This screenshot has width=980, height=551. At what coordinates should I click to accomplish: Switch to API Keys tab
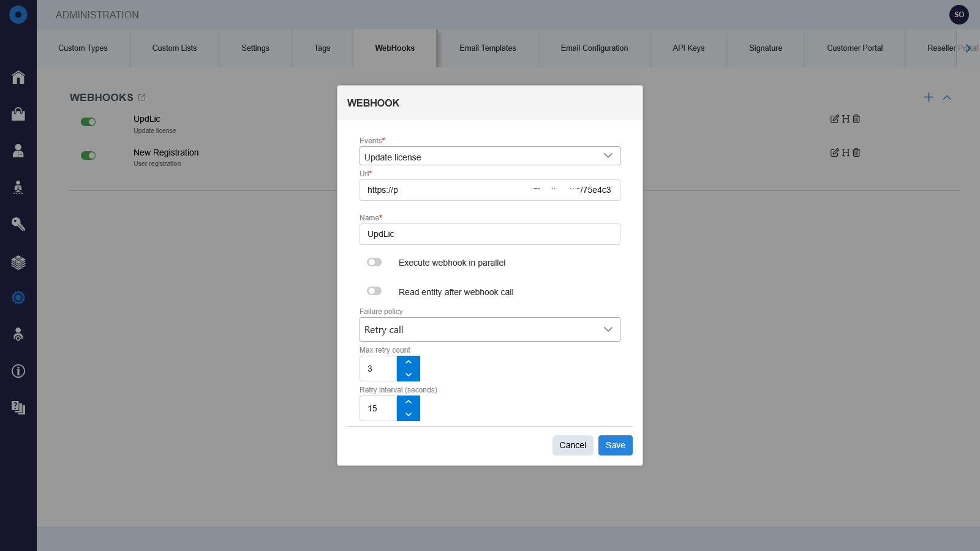pyautogui.click(x=688, y=48)
